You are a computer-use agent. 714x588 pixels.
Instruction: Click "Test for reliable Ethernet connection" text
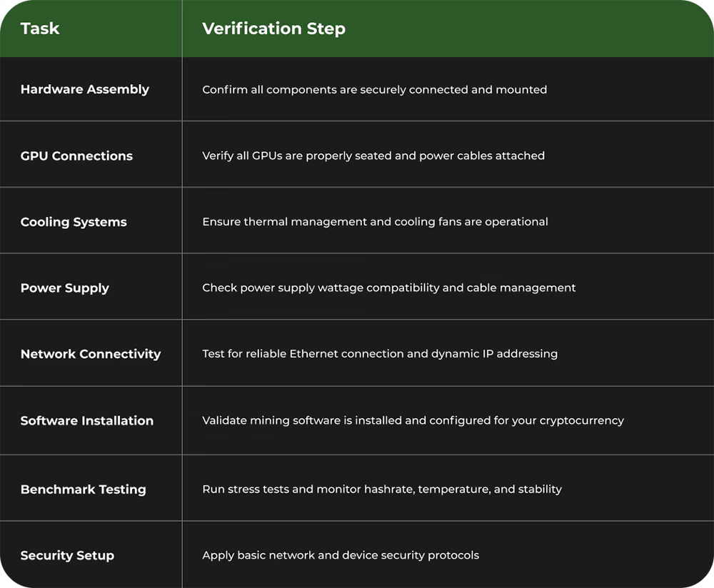coord(303,354)
